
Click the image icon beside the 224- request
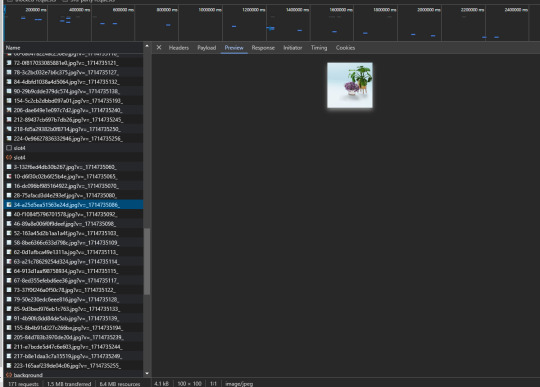click(9, 139)
